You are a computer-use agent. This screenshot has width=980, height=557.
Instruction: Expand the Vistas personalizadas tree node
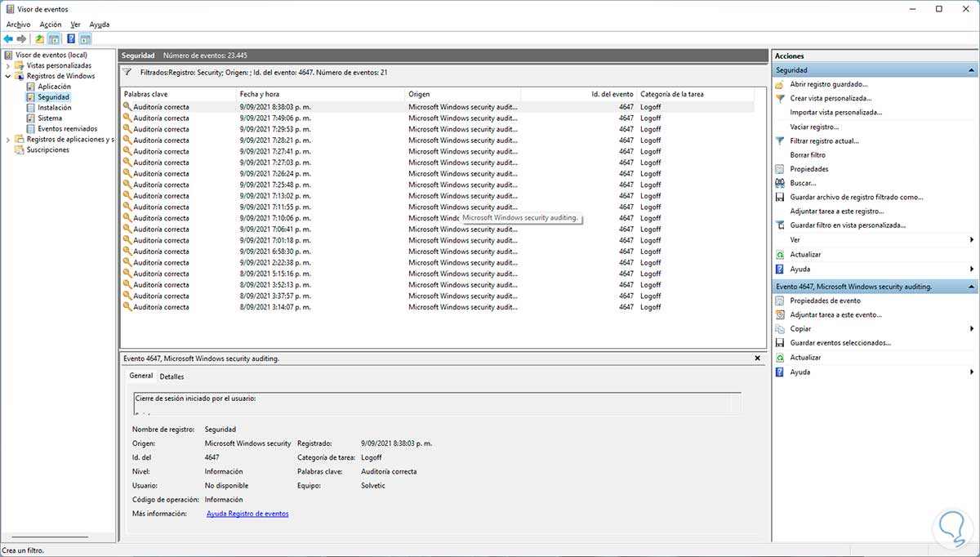(x=9, y=65)
